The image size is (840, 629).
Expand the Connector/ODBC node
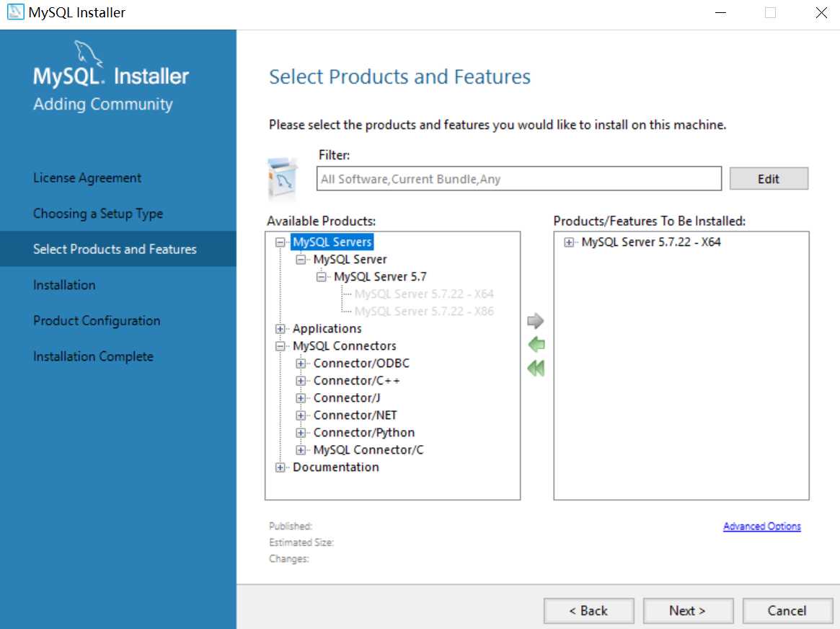(x=301, y=364)
